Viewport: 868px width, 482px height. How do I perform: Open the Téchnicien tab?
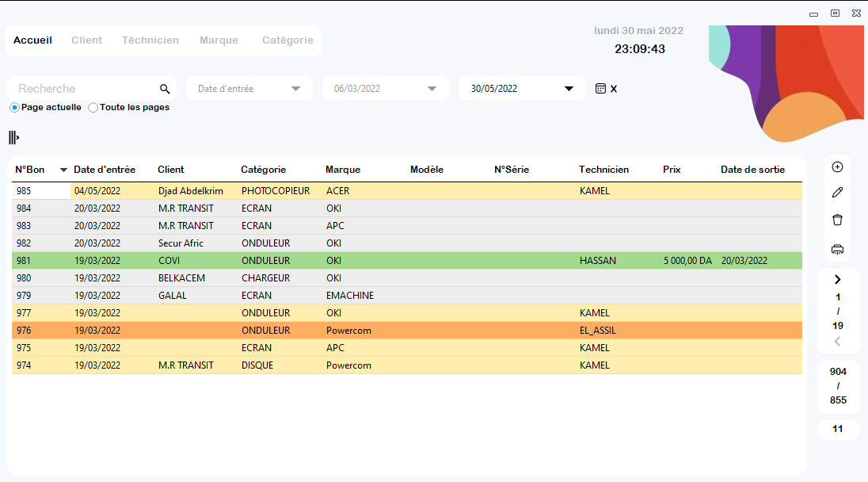pyautogui.click(x=150, y=40)
